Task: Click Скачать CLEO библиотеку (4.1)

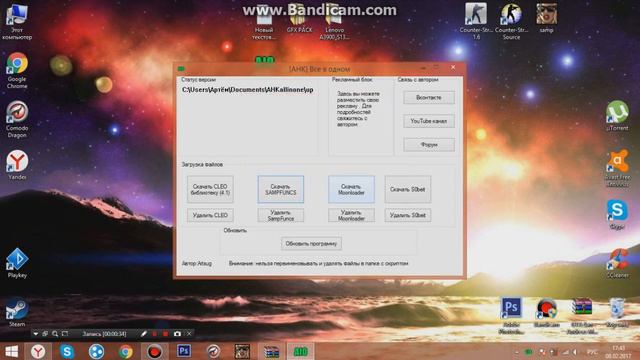Action: (210, 189)
